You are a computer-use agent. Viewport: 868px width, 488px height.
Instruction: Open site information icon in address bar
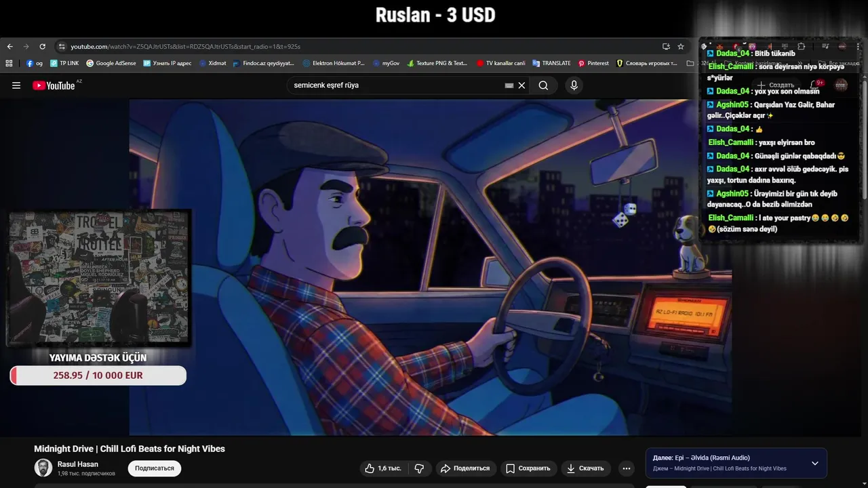click(x=62, y=47)
